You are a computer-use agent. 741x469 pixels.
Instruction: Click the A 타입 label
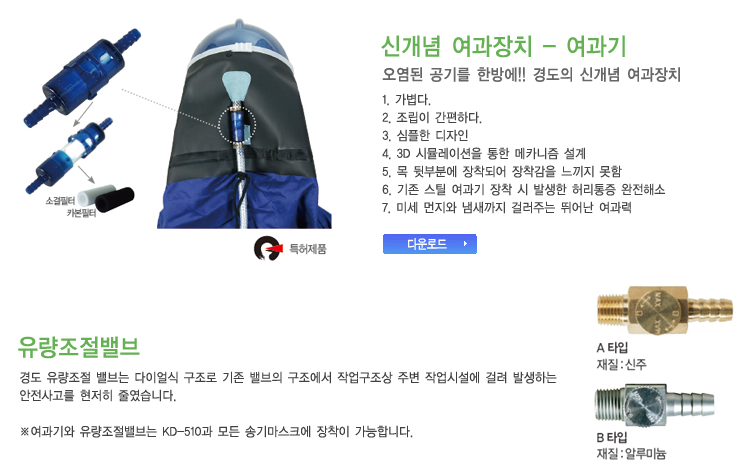[612, 347]
